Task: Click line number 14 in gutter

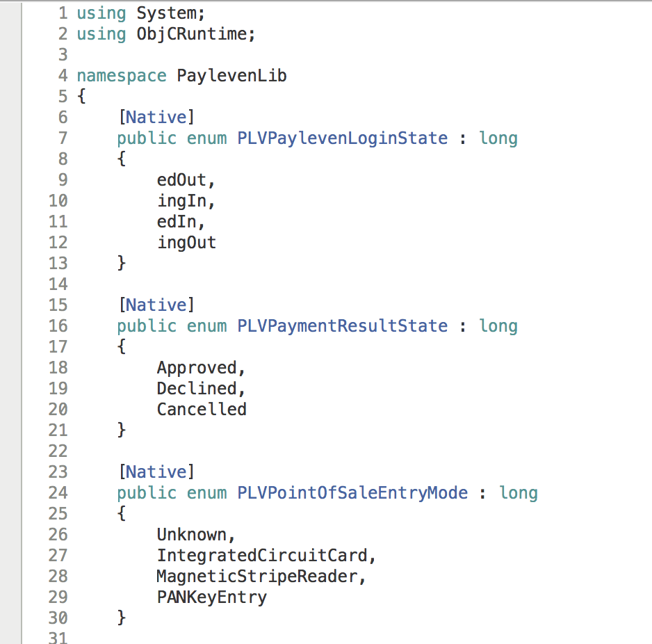Action: pos(58,284)
